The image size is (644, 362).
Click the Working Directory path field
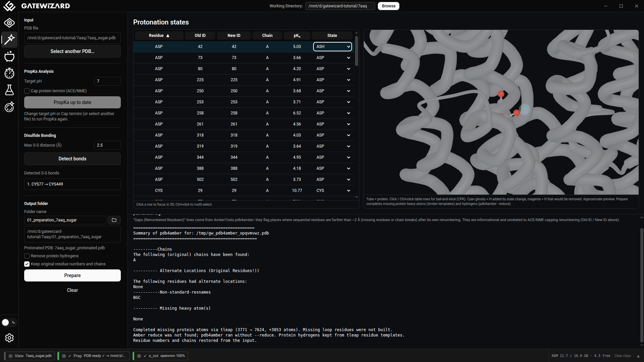point(340,6)
